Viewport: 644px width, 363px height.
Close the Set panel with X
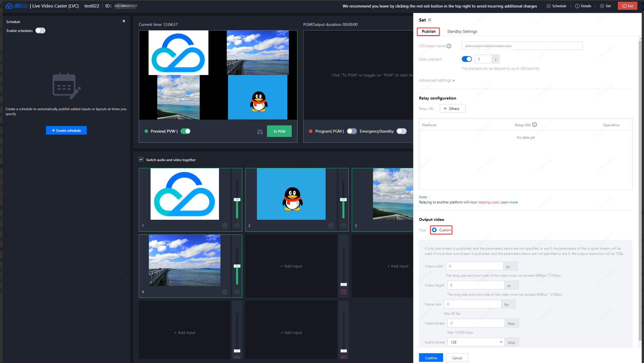pos(430,20)
